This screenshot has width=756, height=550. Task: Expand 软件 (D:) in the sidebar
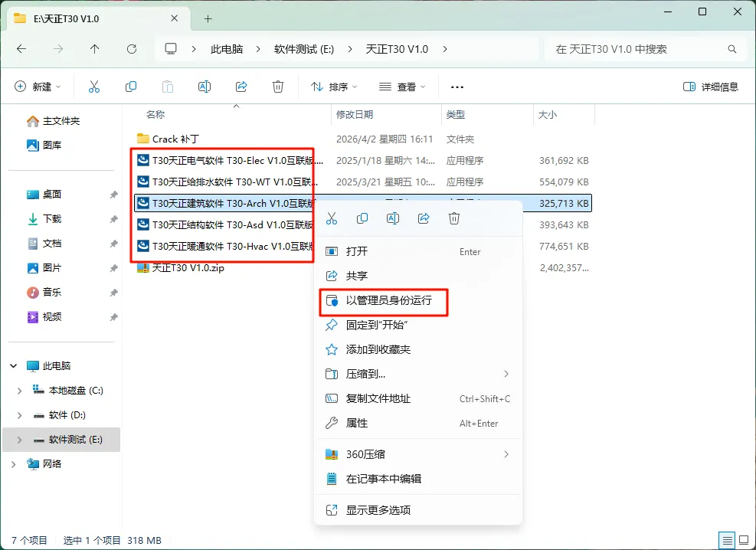19,415
